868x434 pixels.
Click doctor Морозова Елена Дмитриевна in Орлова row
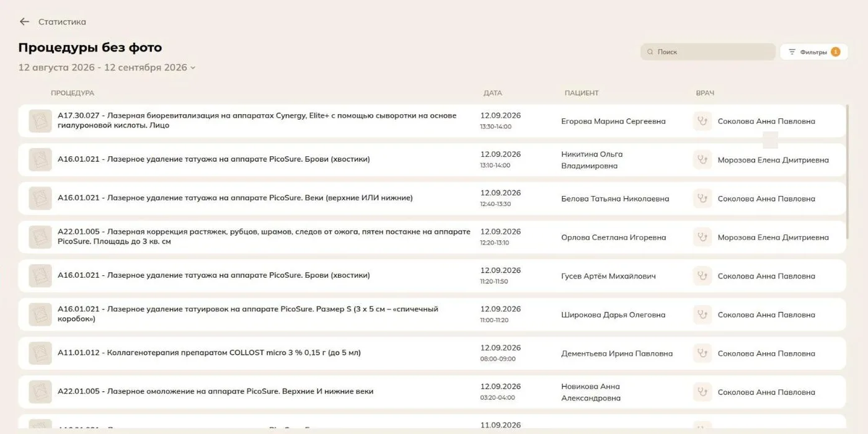click(773, 237)
